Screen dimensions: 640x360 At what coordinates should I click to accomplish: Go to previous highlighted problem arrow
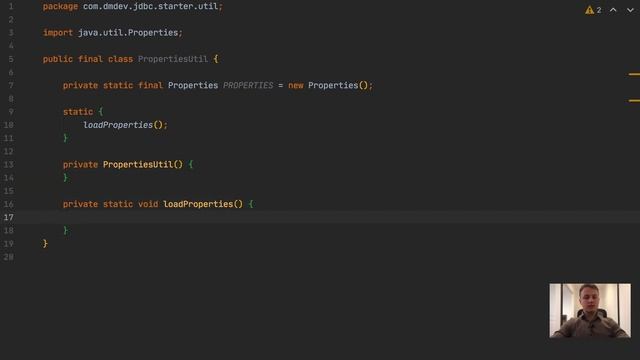[x=613, y=10]
